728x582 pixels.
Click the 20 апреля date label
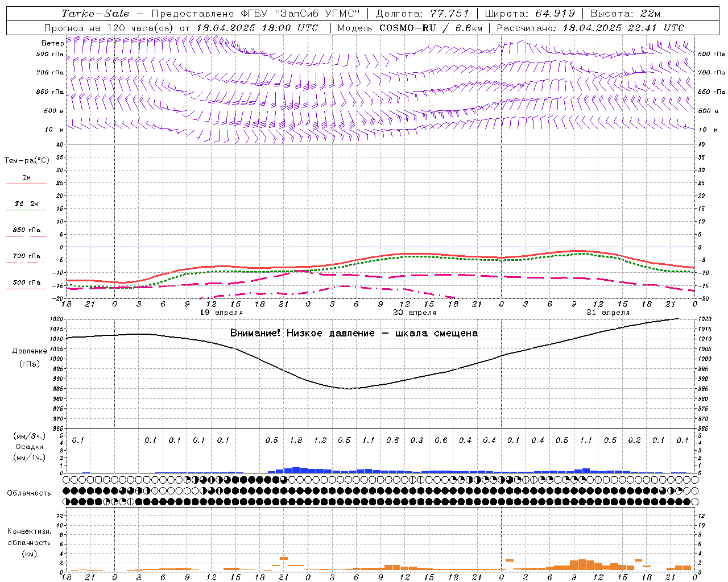415,313
